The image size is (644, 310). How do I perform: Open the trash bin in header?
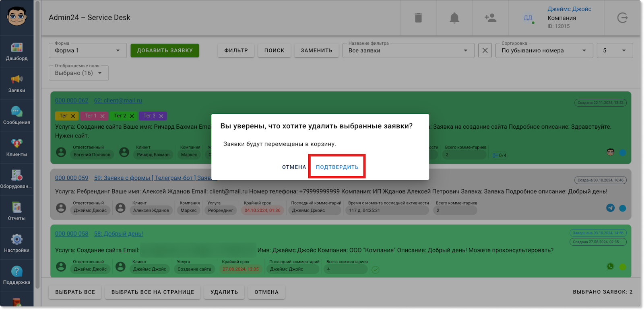[419, 18]
